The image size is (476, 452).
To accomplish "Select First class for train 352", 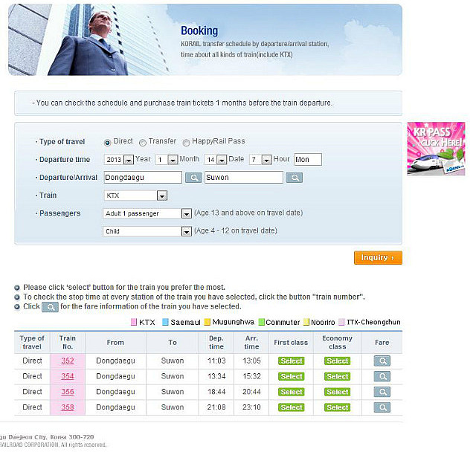I will tap(291, 361).
